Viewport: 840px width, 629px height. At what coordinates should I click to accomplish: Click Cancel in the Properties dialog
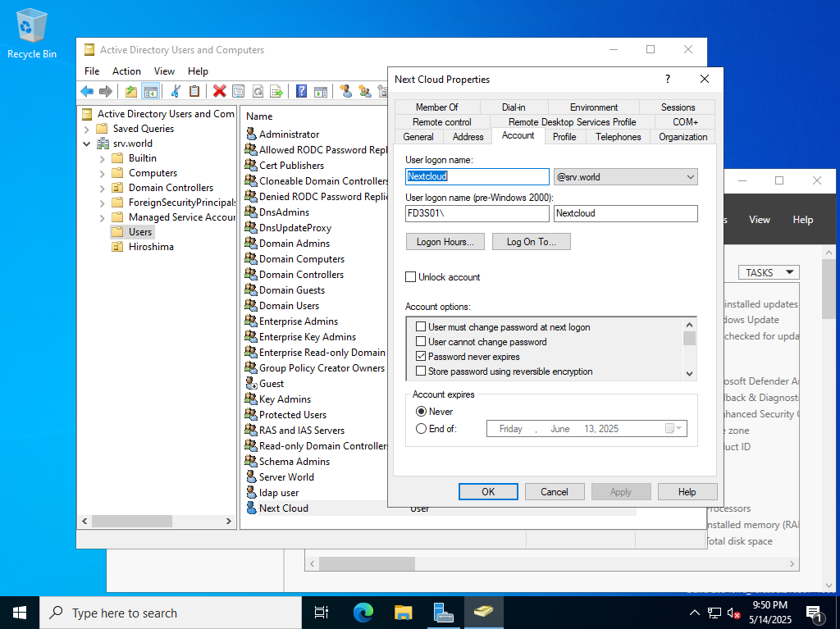(x=555, y=492)
